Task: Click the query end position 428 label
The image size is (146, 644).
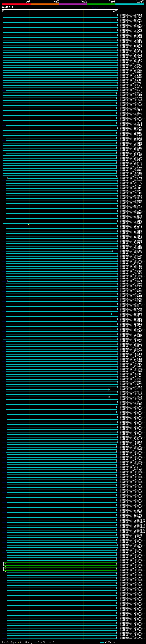Action: click(115, 11)
